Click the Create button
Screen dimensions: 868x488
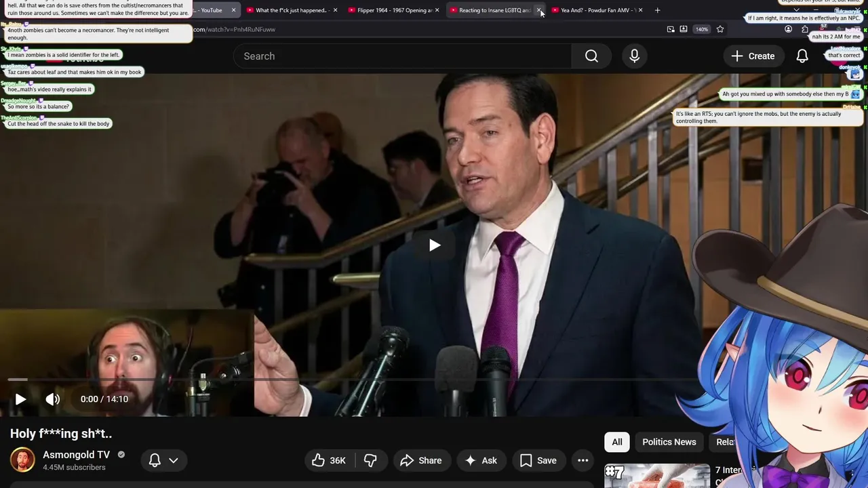(753, 56)
